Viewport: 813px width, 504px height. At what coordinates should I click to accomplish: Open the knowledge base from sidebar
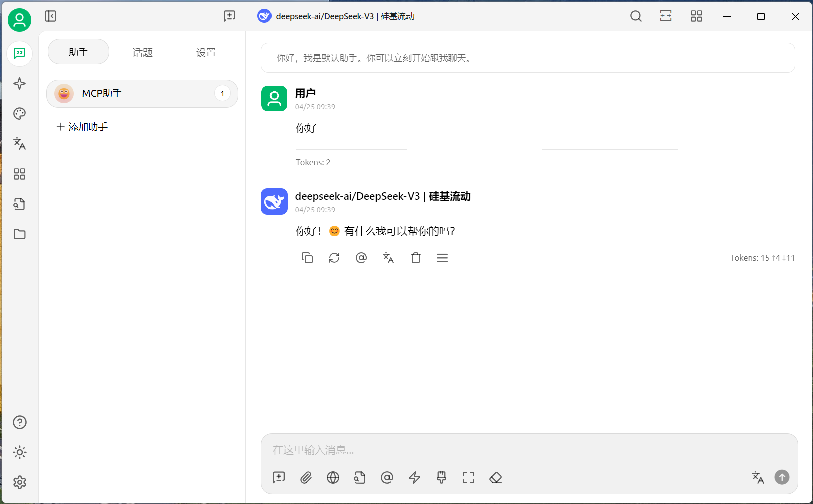tap(19, 204)
